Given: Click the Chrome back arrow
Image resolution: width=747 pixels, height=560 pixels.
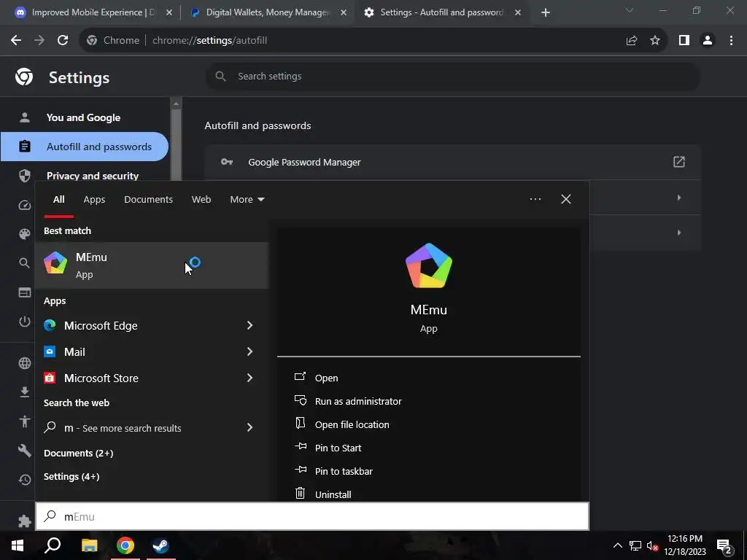Looking at the screenshot, I should point(16,41).
